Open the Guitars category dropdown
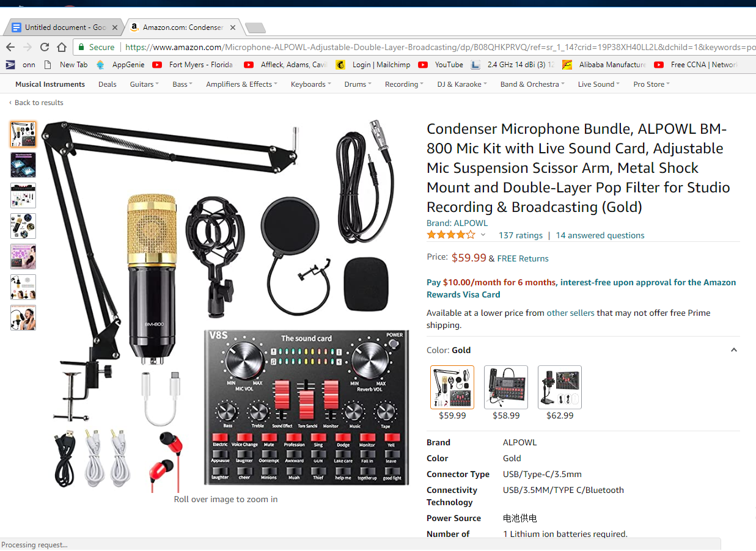 click(x=144, y=84)
